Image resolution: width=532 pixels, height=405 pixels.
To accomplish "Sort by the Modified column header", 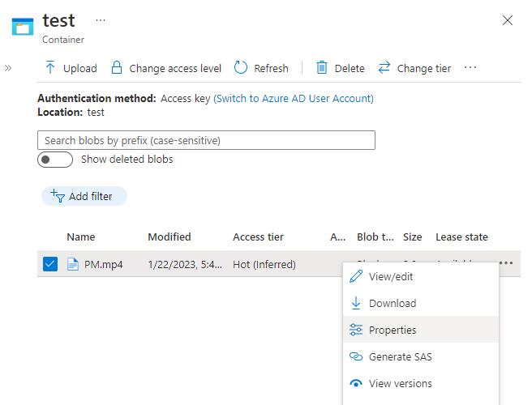I will coord(169,237).
